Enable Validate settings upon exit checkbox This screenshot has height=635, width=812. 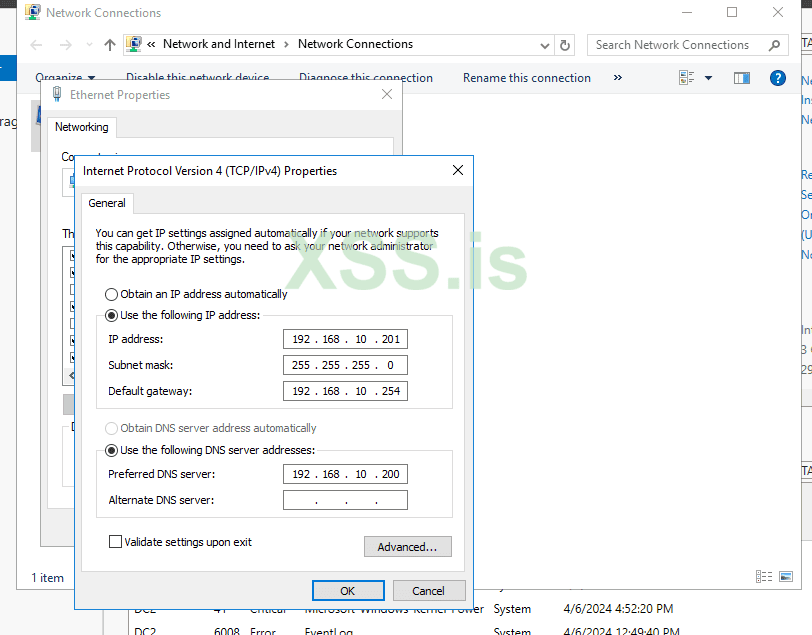[115, 542]
